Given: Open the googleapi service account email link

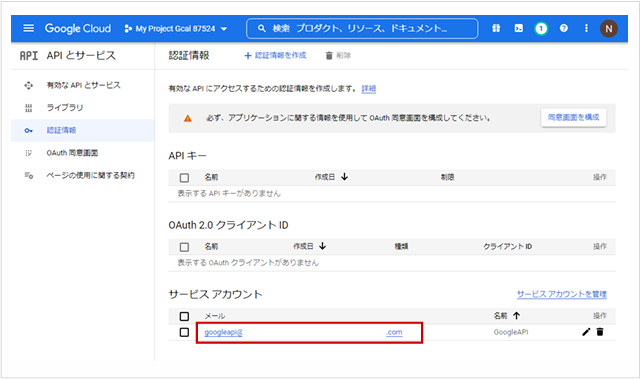Looking at the screenshot, I should [303, 332].
